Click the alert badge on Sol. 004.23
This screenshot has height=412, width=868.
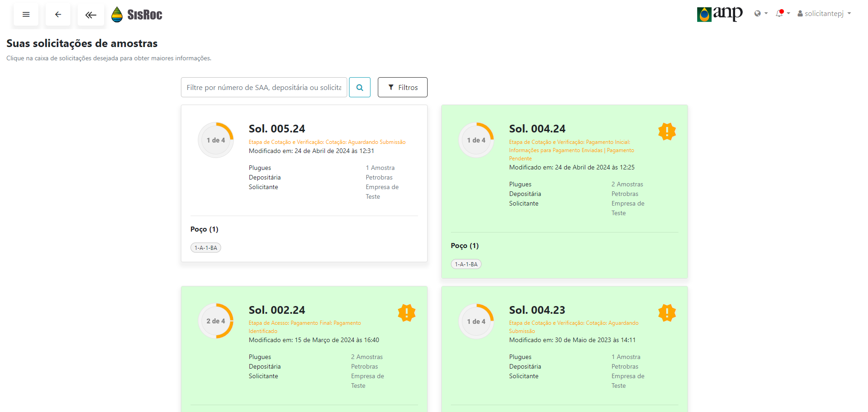(x=667, y=313)
